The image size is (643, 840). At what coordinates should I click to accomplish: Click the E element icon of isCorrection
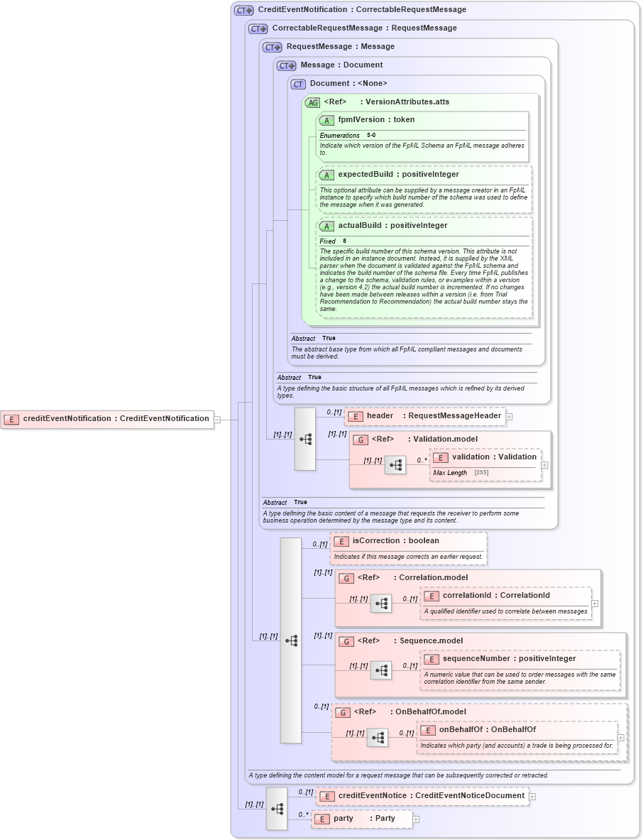pos(341,542)
